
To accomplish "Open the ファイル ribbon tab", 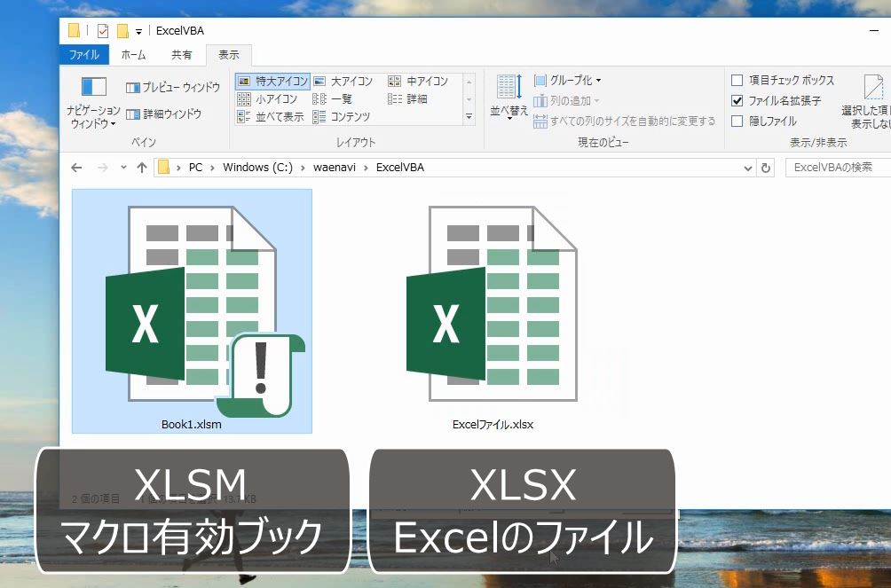I will point(83,54).
